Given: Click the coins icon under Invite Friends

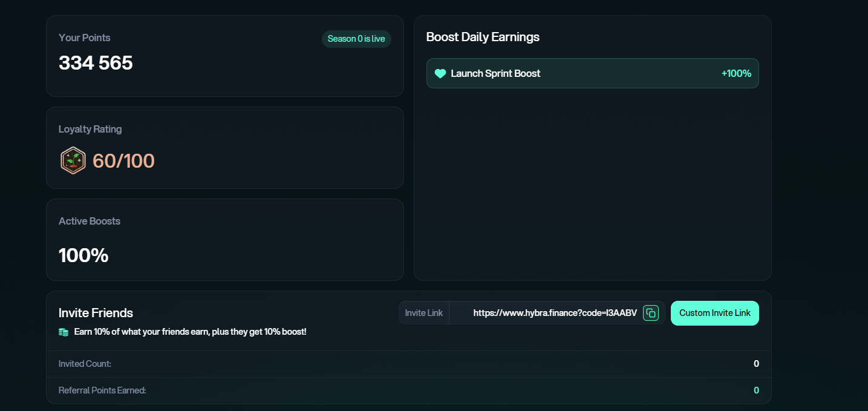Looking at the screenshot, I should 64,332.
